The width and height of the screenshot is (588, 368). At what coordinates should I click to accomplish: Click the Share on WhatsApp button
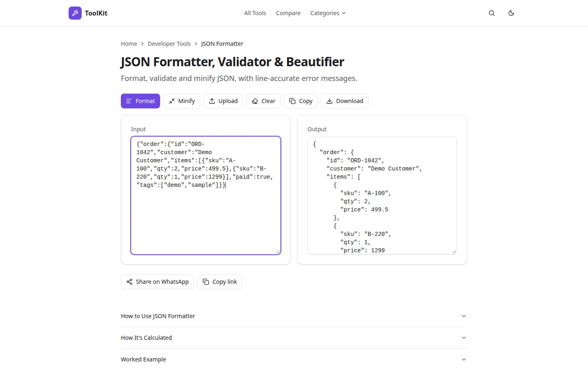click(x=157, y=282)
